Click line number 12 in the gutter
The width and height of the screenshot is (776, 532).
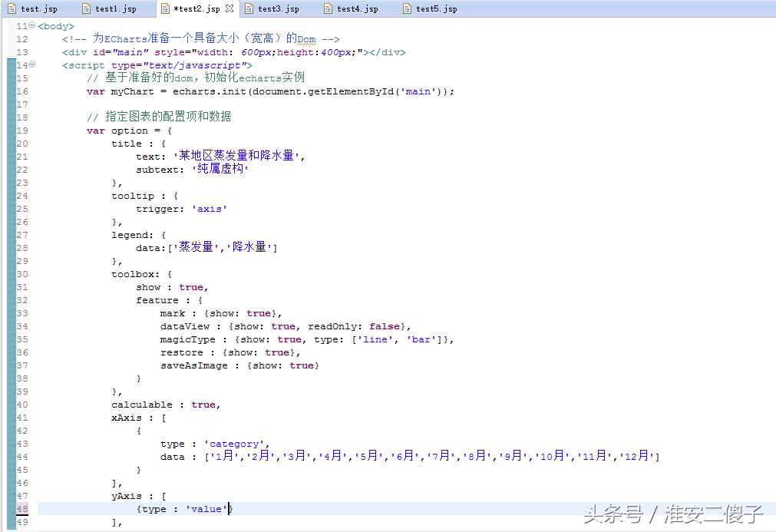[22, 39]
